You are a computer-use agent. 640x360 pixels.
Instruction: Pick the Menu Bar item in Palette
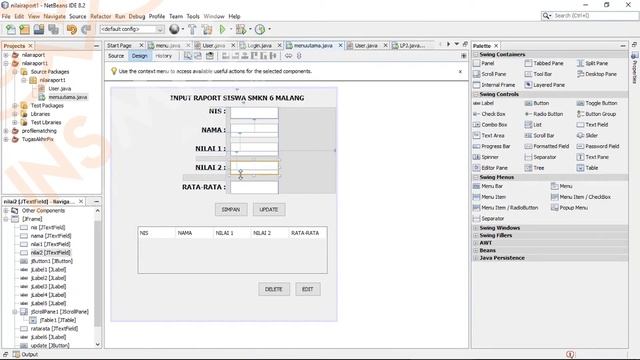488,186
